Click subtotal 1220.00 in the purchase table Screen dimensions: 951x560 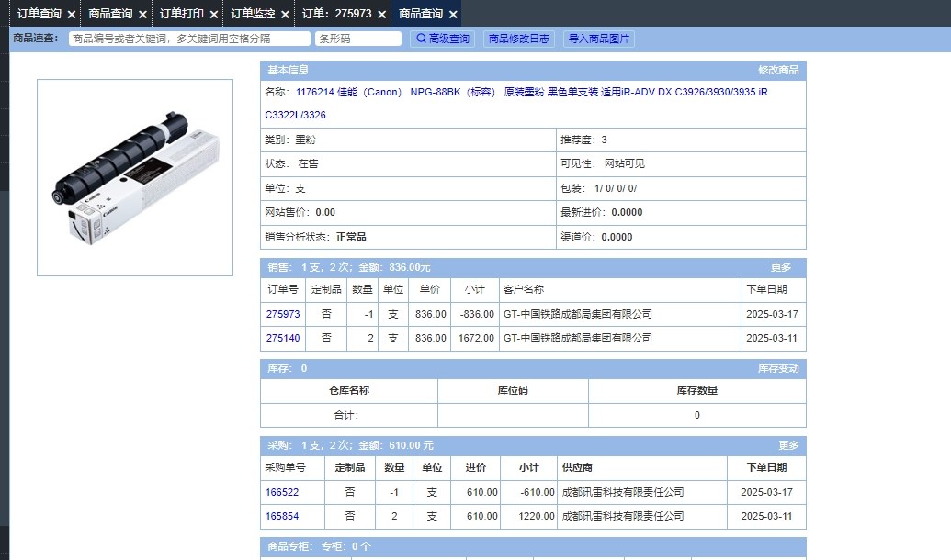[537, 516]
